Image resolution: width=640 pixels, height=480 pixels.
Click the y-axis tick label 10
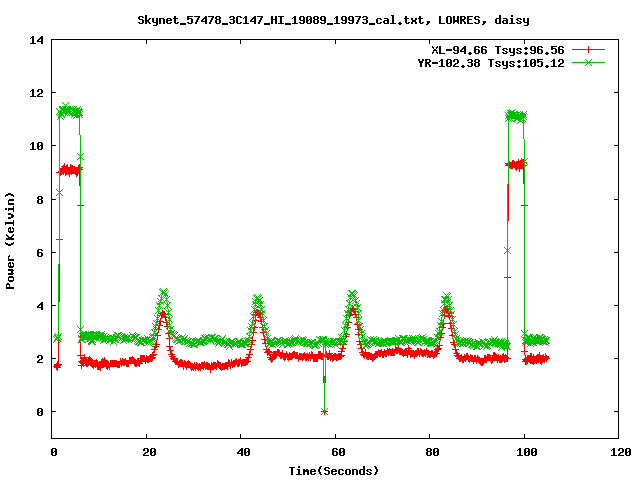point(36,146)
